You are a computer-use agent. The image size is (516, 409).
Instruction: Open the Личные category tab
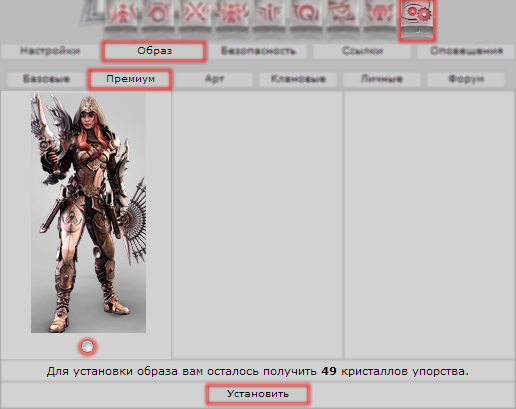pos(382,79)
